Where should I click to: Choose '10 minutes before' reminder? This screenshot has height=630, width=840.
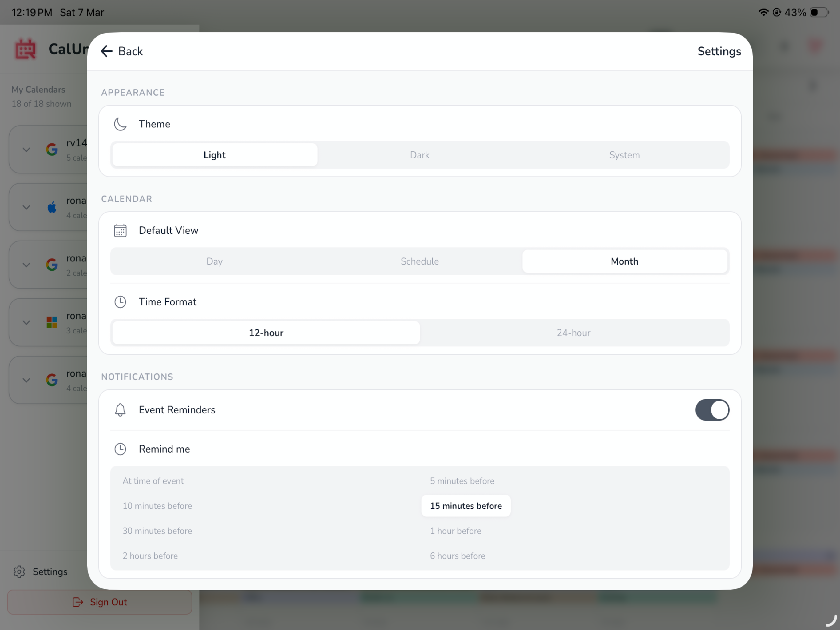pos(157,506)
